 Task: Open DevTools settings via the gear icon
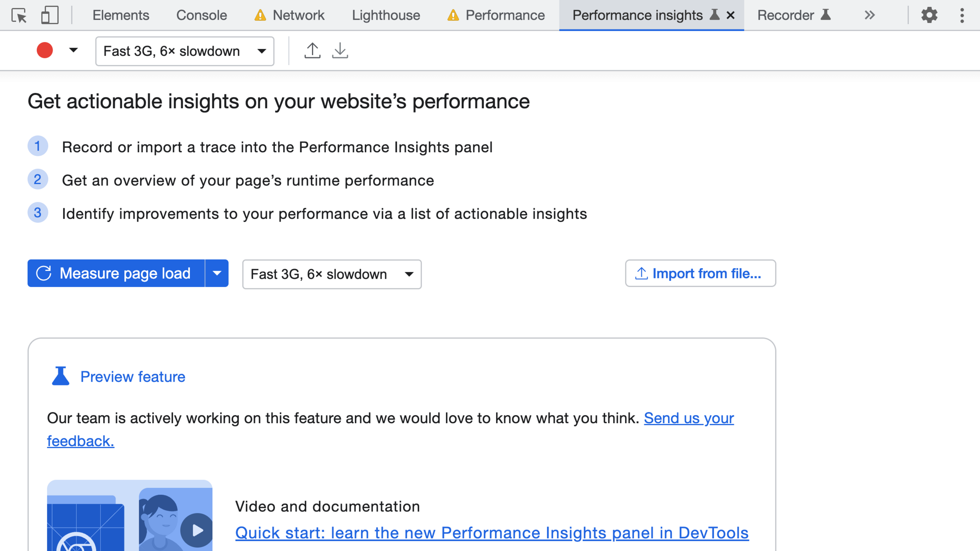point(929,16)
